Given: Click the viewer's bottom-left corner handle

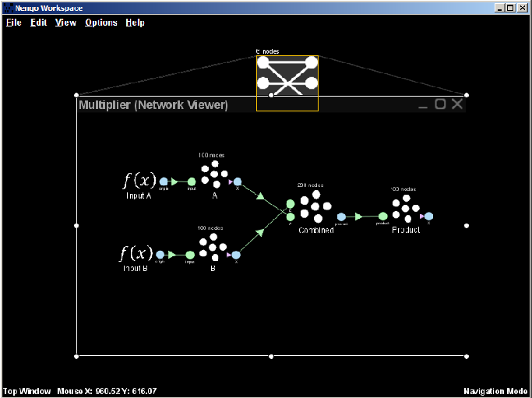Looking at the screenshot, I should click(76, 356).
